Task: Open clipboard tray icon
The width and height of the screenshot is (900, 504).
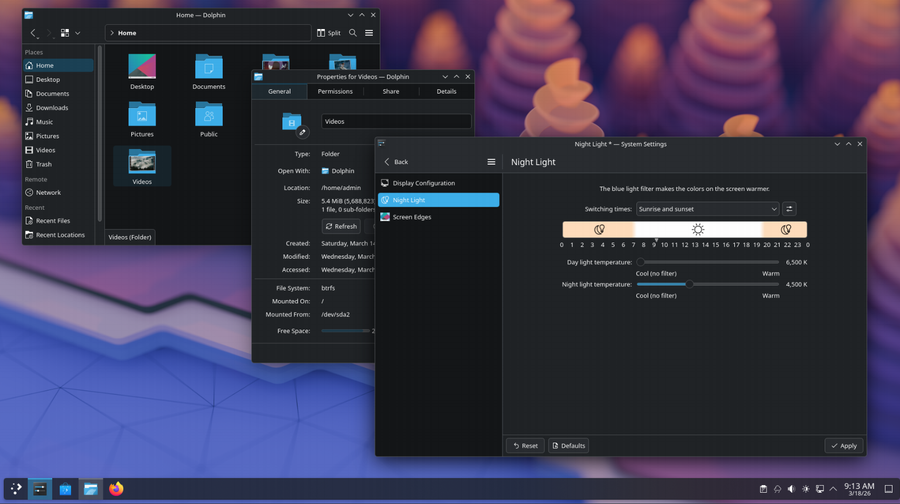Action: pyautogui.click(x=763, y=489)
